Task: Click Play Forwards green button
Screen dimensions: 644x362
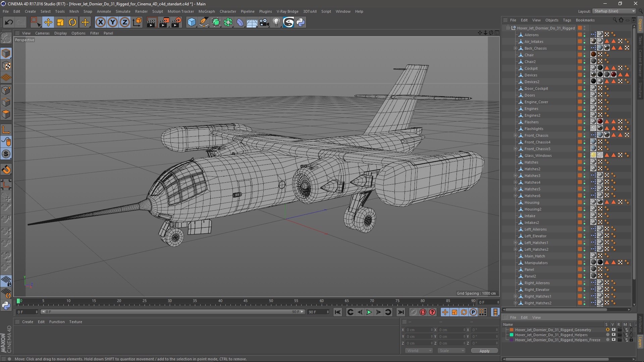Action: [369, 312]
